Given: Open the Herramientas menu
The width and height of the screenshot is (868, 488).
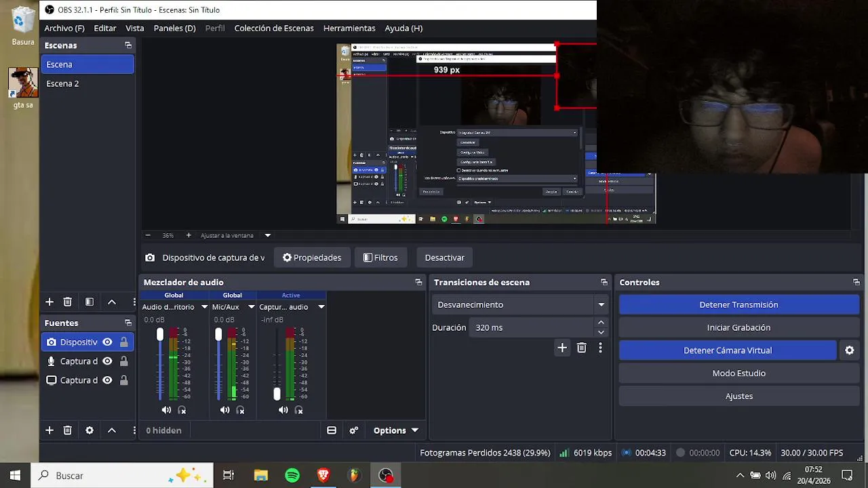Looking at the screenshot, I should point(349,28).
